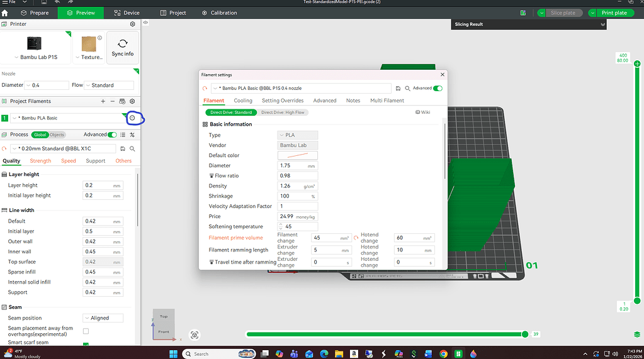
Task: Add a project filament with plus icon
Action: coord(103,101)
